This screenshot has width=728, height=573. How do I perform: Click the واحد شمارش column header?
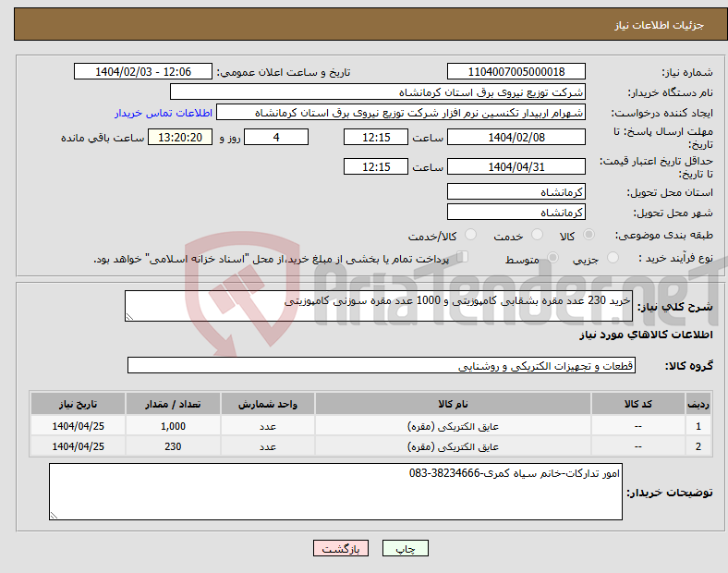(267, 404)
